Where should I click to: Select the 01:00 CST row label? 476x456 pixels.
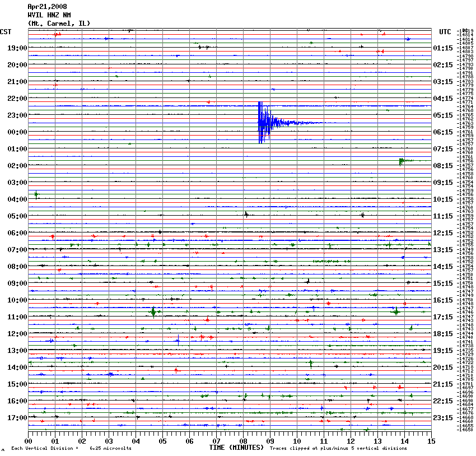tap(17, 149)
